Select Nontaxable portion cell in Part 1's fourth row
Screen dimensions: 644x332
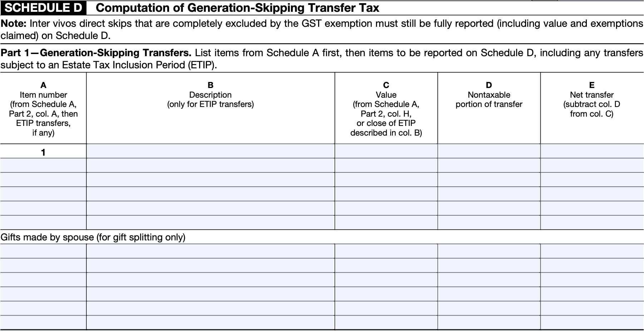point(489,194)
